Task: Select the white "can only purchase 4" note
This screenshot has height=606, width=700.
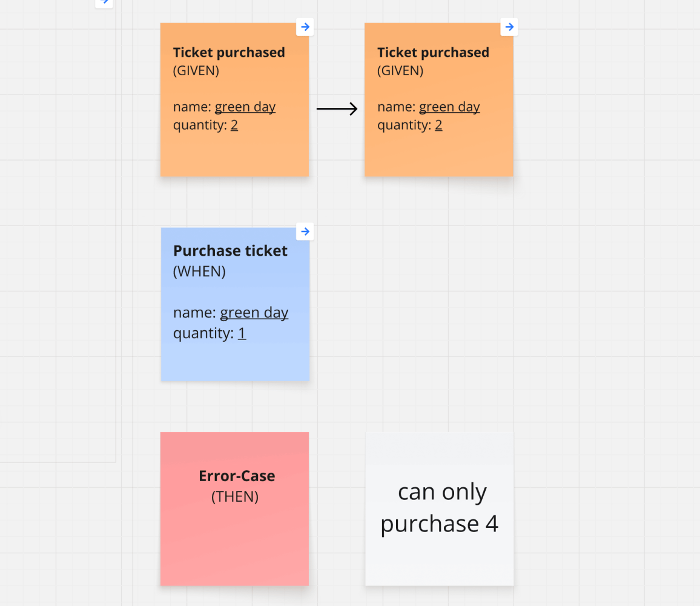Action: click(440, 508)
